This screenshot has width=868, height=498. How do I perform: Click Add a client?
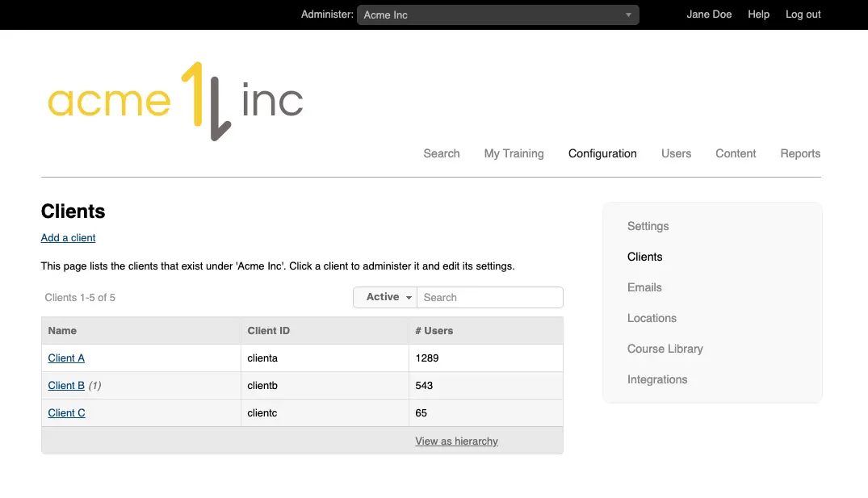click(68, 237)
